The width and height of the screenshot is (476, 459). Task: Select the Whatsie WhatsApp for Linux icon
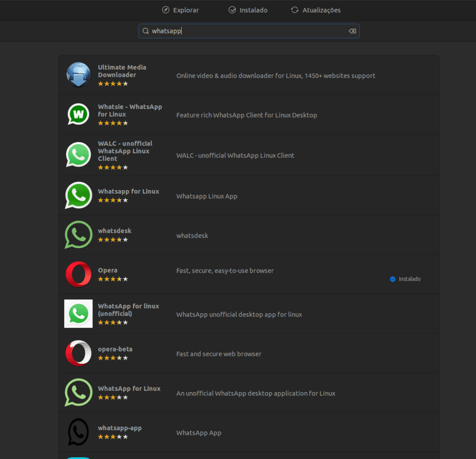click(x=78, y=114)
